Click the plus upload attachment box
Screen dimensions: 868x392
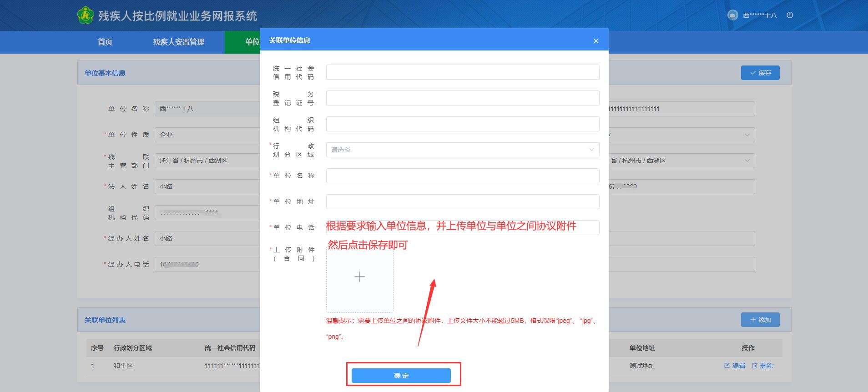[x=359, y=277]
